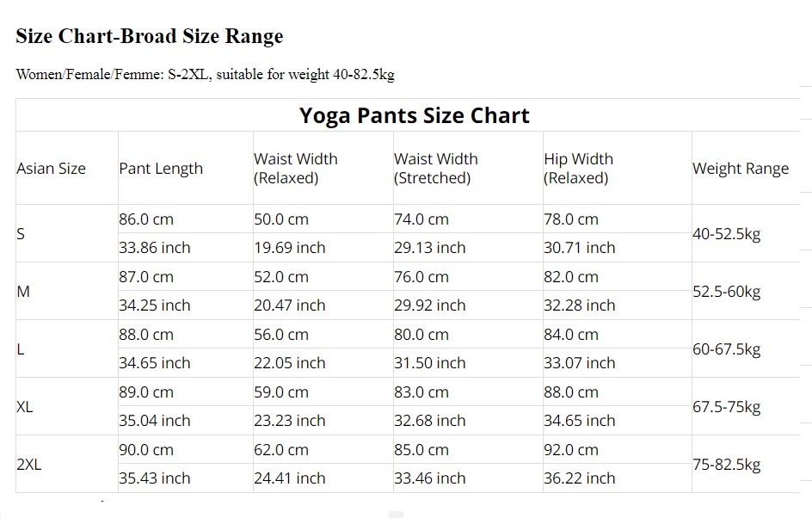Click the 2XL size row label
The width and height of the screenshot is (812, 518).
[x=29, y=465]
